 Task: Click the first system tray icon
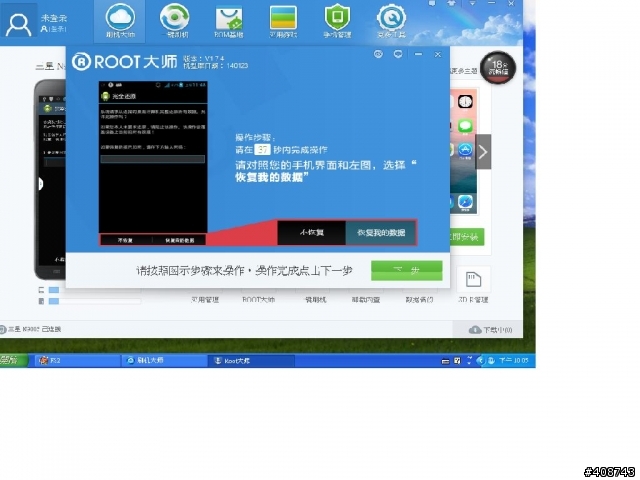tap(445, 361)
